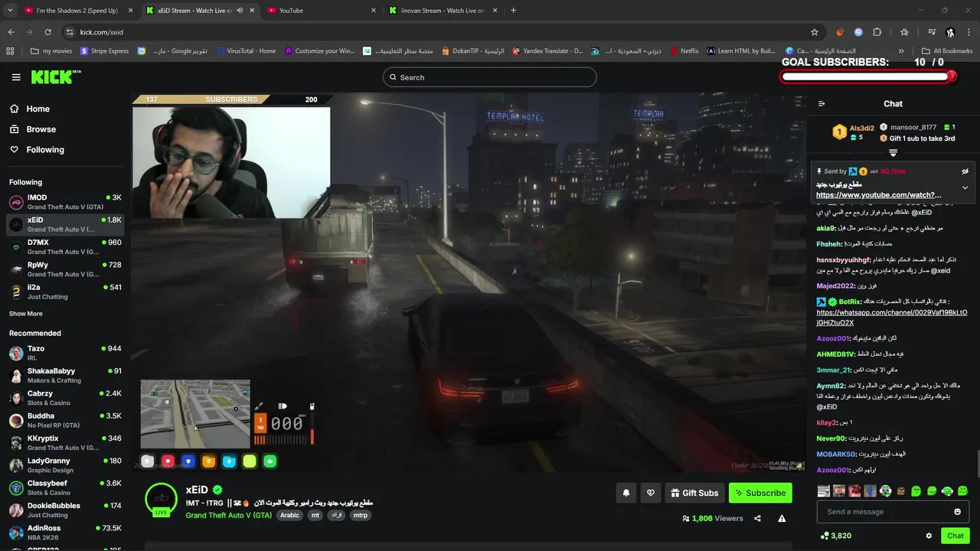View site information icon in address bar
The height and width of the screenshot is (551, 980).
tap(70, 32)
